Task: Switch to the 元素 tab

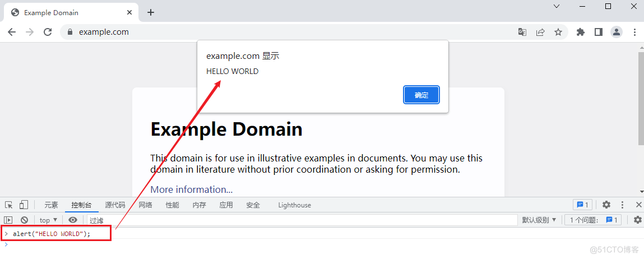Action: (52, 205)
